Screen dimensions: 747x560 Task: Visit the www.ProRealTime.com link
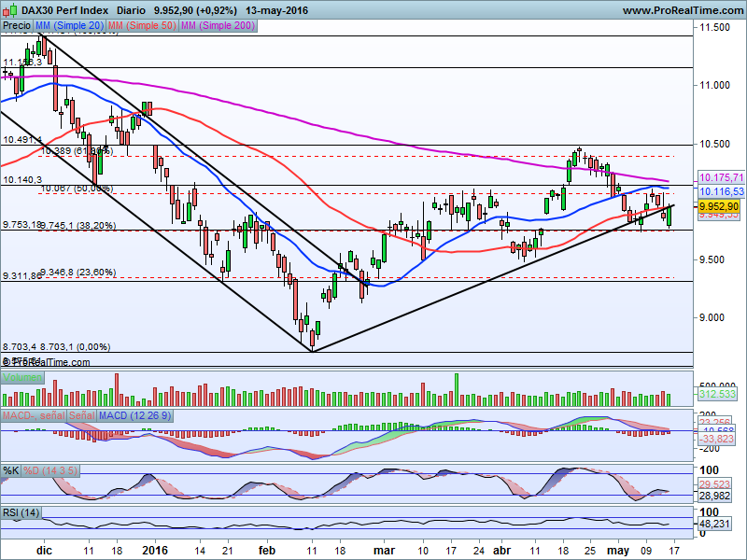coord(684,10)
